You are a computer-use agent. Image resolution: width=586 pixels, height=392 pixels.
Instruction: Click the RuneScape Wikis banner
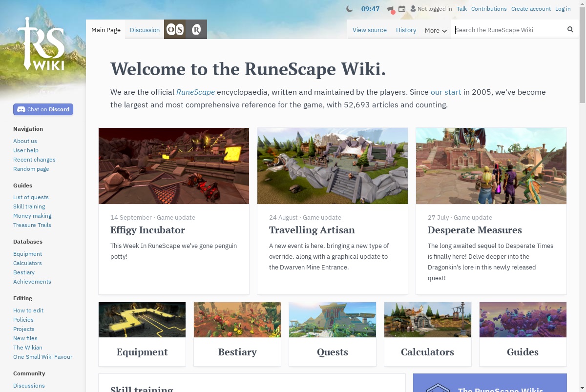coord(490,383)
